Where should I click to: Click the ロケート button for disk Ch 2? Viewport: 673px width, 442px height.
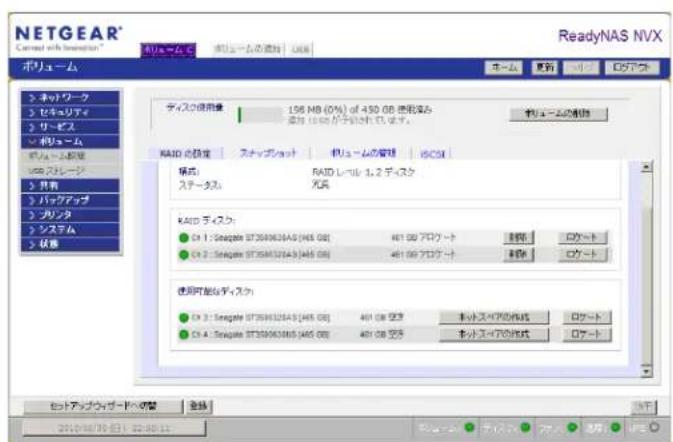coord(582,254)
